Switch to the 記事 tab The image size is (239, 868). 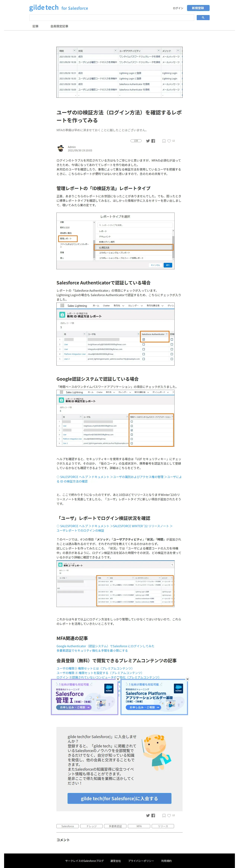35,26
